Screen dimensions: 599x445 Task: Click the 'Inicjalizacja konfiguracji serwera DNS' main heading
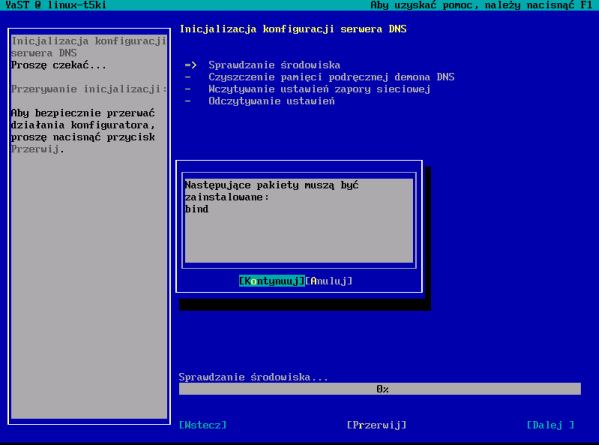click(293, 29)
